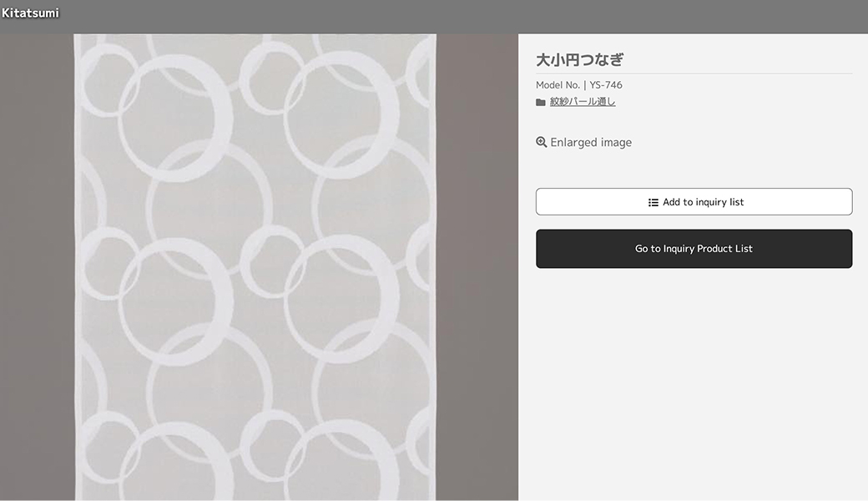Image resolution: width=868 pixels, height=501 pixels.
Task: Click the Model No. label
Action: pyautogui.click(x=558, y=84)
